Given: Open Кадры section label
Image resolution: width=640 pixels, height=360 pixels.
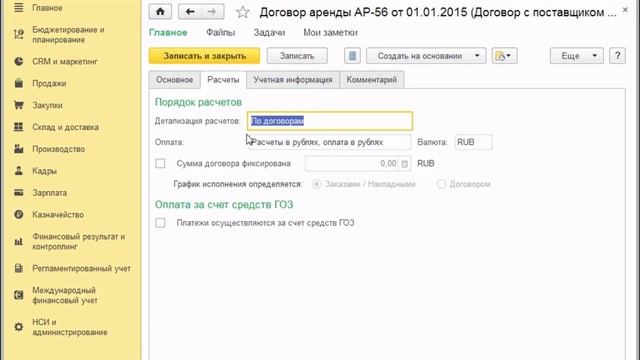Looking at the screenshot, I should tap(44, 171).
